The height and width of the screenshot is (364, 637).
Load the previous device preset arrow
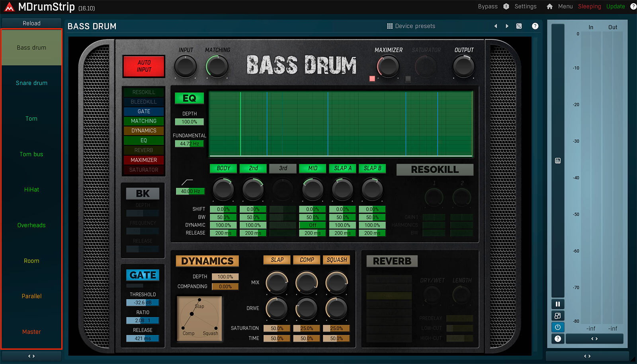click(496, 26)
